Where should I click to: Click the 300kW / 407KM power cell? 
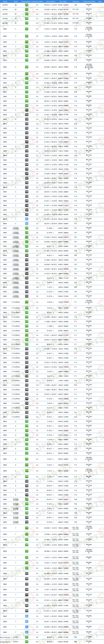63,449
